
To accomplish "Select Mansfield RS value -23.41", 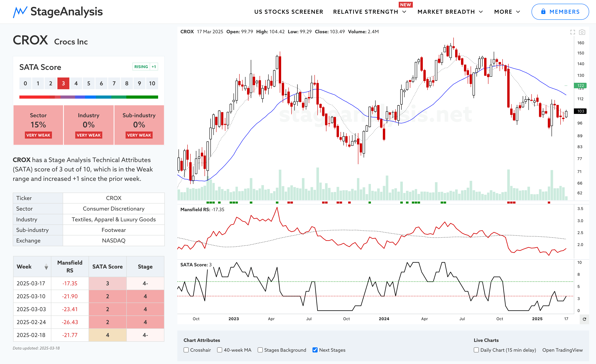I will [x=70, y=309].
